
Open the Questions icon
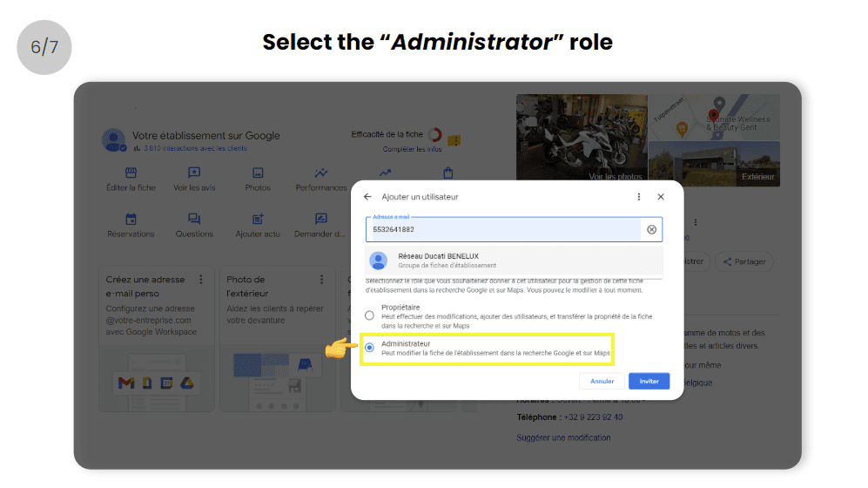click(194, 219)
